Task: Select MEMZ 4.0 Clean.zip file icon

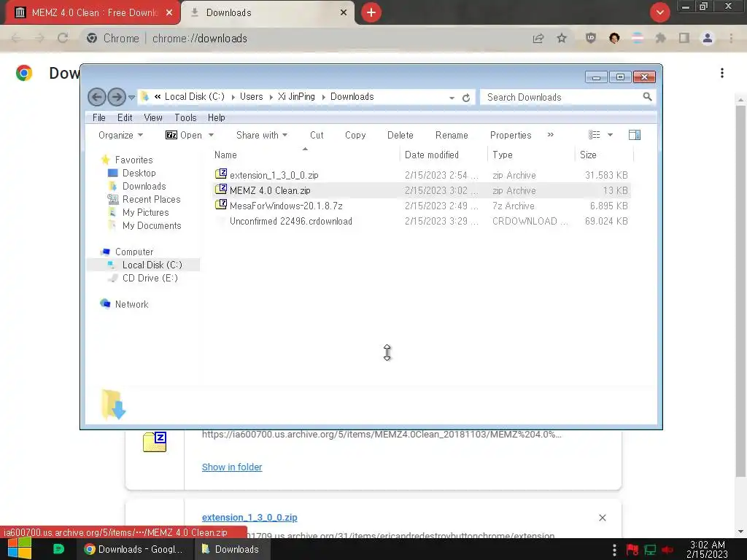Action: [220, 190]
